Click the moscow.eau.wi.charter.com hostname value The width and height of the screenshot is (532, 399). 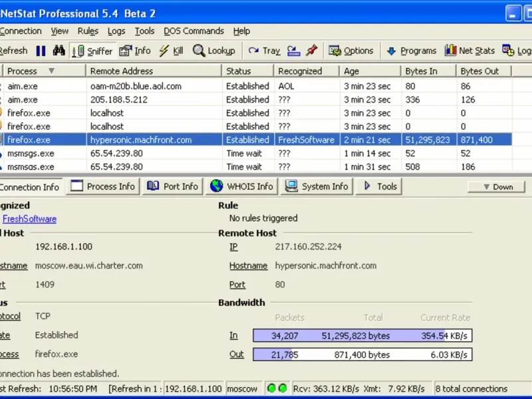pyautogui.click(x=89, y=265)
